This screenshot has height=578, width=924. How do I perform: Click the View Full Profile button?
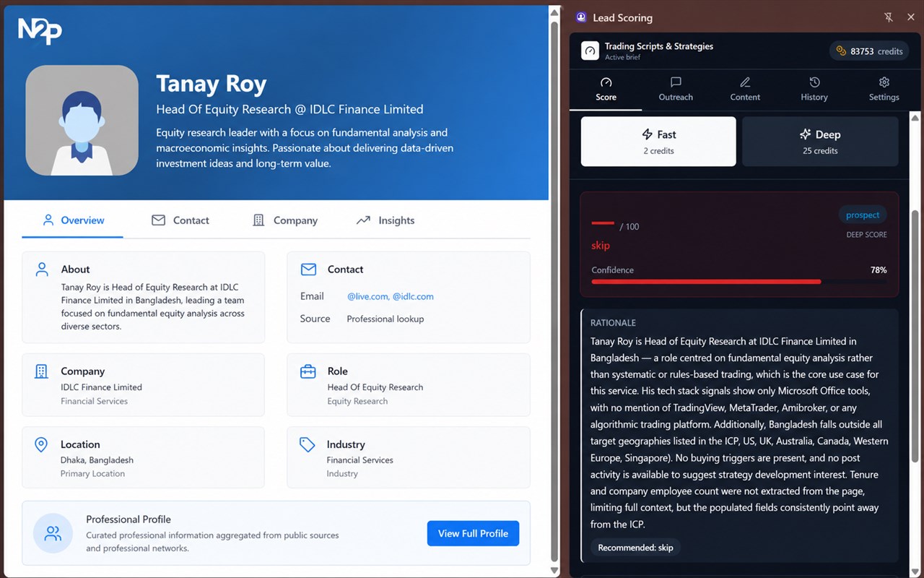(x=473, y=533)
